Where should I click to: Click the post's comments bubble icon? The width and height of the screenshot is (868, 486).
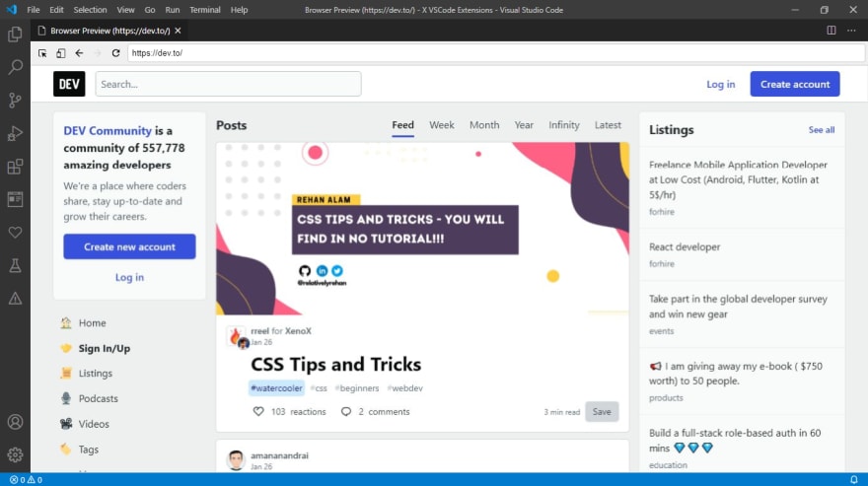click(346, 411)
